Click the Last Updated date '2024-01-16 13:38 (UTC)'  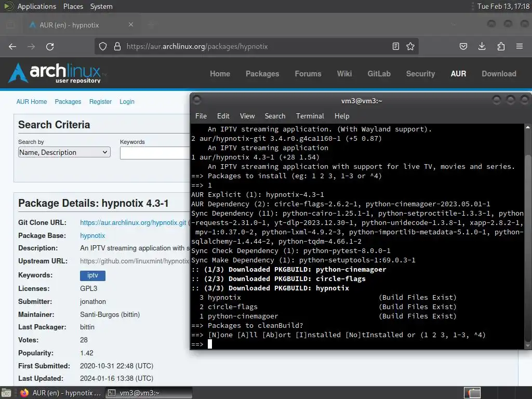[117, 378]
